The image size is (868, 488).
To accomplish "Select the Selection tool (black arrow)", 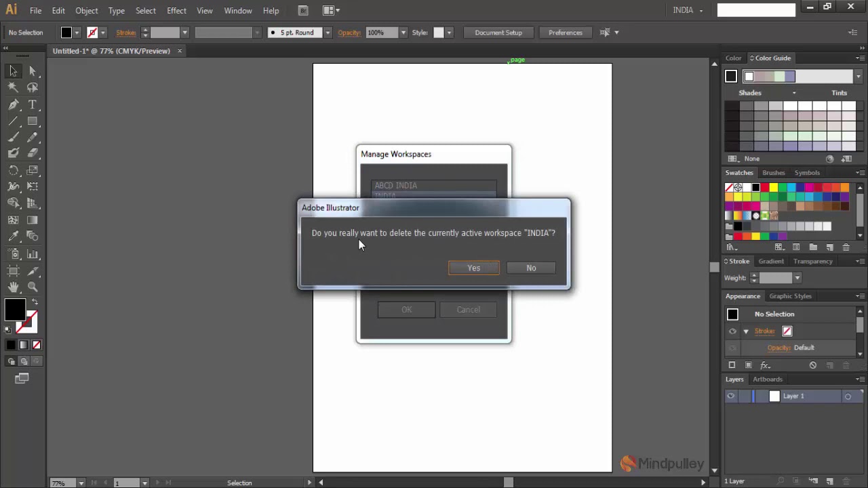I will 14,71.
